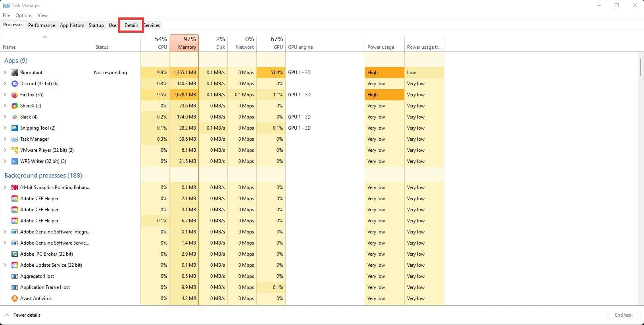Click the Biomutant app icon

tap(15, 73)
